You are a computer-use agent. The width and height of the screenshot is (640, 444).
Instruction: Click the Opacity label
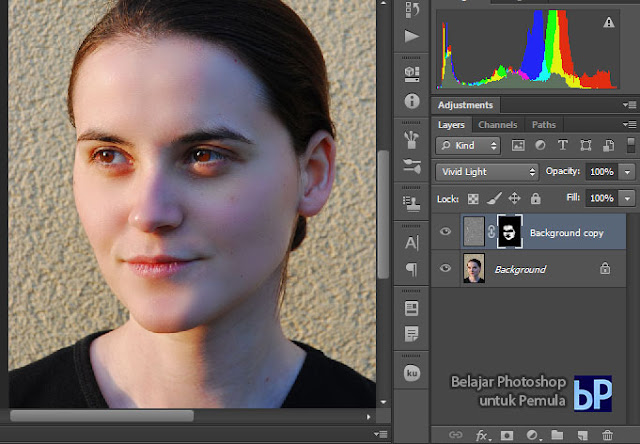pos(562,171)
